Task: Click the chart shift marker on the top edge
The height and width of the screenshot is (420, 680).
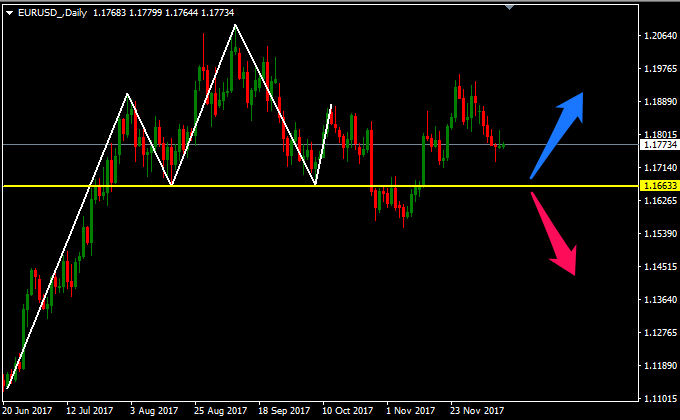Action: [510, 7]
